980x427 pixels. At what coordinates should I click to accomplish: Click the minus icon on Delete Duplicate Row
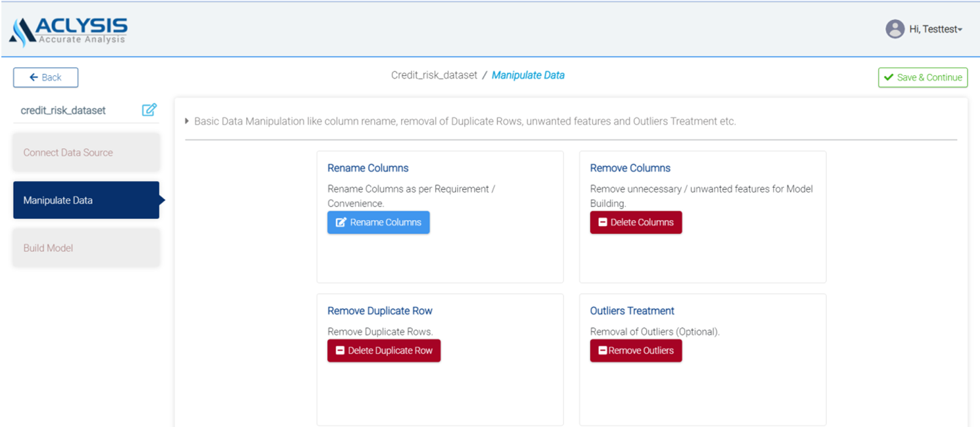pyautogui.click(x=340, y=351)
